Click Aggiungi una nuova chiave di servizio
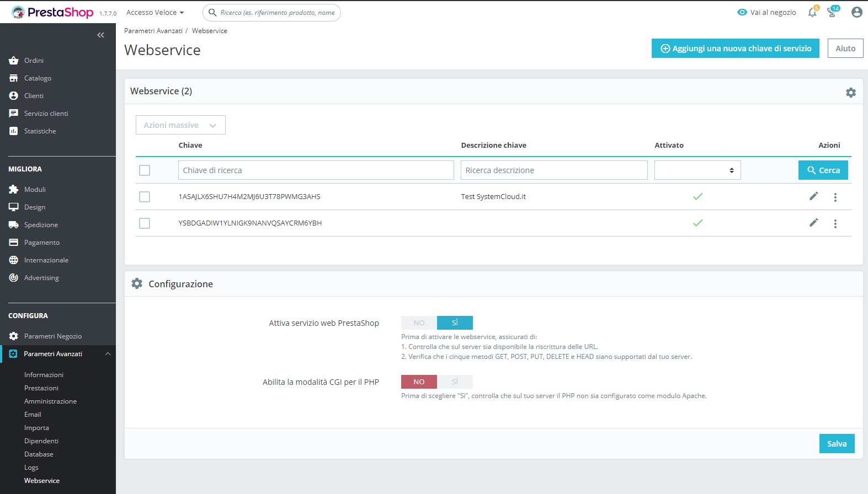 tap(736, 49)
